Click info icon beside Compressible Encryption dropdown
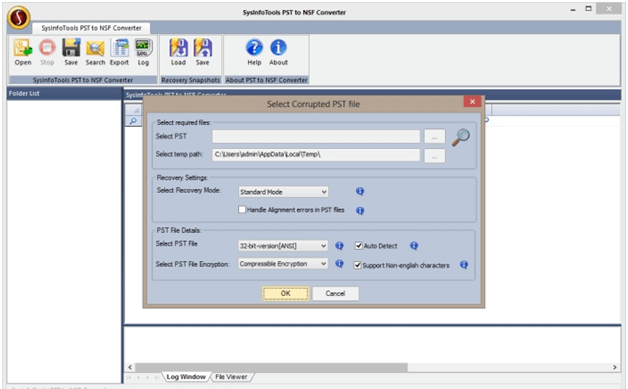This screenshot has height=389, width=628. coord(339,264)
